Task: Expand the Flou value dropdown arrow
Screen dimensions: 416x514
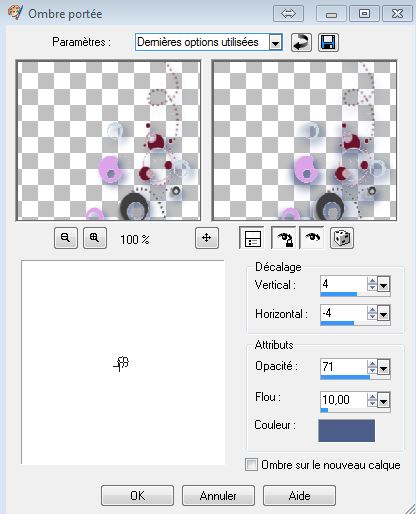Action: pyautogui.click(x=383, y=401)
